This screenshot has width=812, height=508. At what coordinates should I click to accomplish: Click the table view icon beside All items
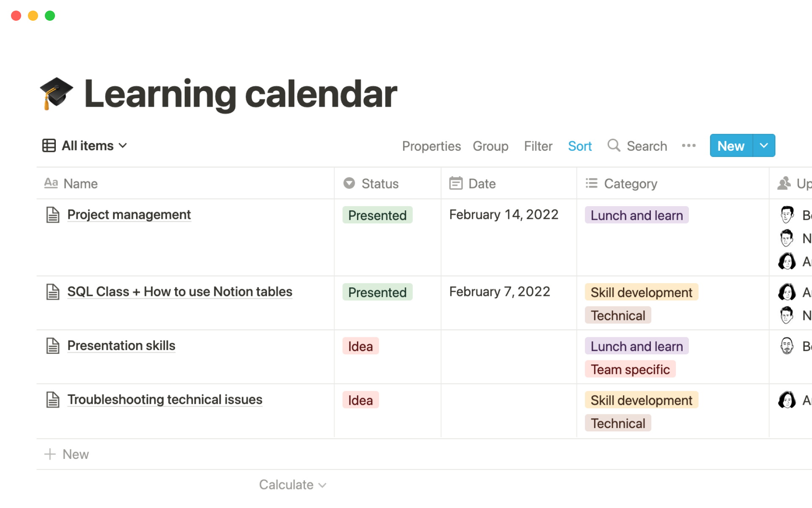49,146
